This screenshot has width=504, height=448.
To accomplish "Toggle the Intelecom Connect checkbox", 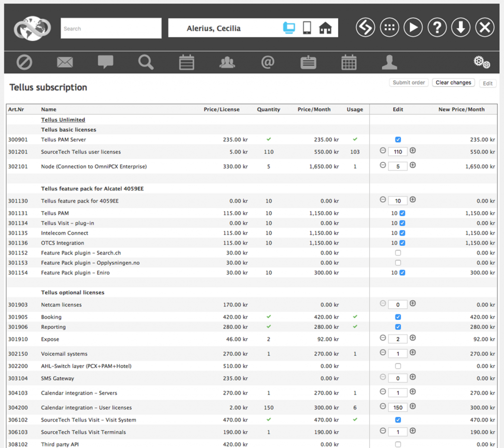I will [402, 233].
